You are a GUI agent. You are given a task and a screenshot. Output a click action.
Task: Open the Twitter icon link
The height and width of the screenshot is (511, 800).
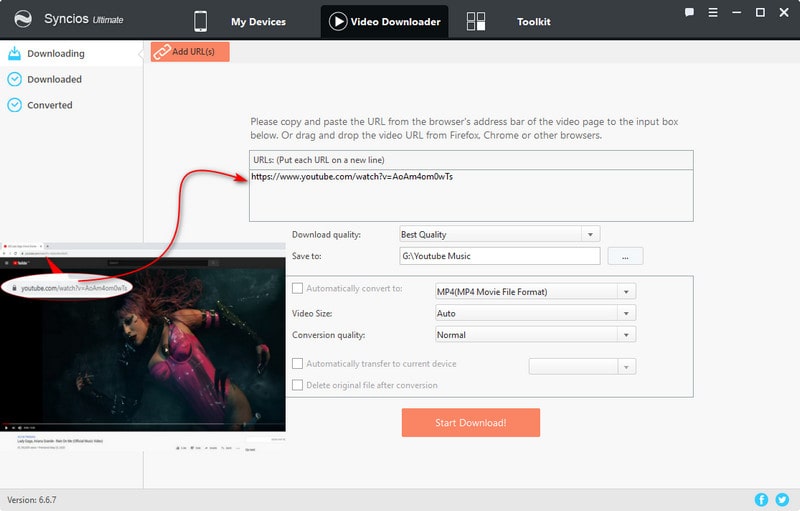pos(782,500)
